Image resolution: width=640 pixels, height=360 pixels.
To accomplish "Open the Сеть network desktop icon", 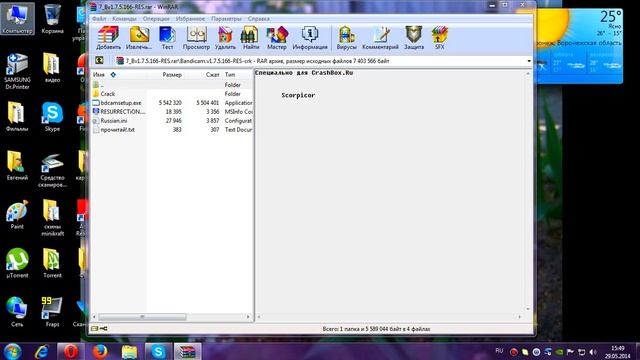I will tap(17, 313).
